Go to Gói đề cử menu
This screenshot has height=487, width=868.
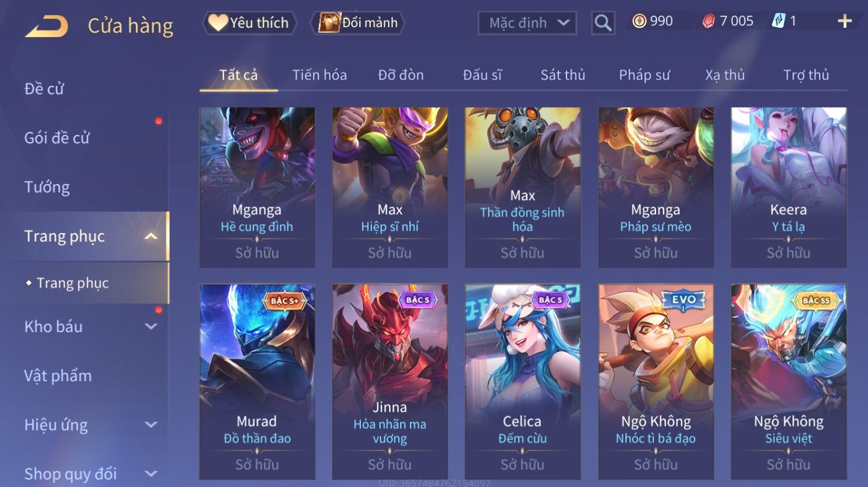[x=57, y=138]
